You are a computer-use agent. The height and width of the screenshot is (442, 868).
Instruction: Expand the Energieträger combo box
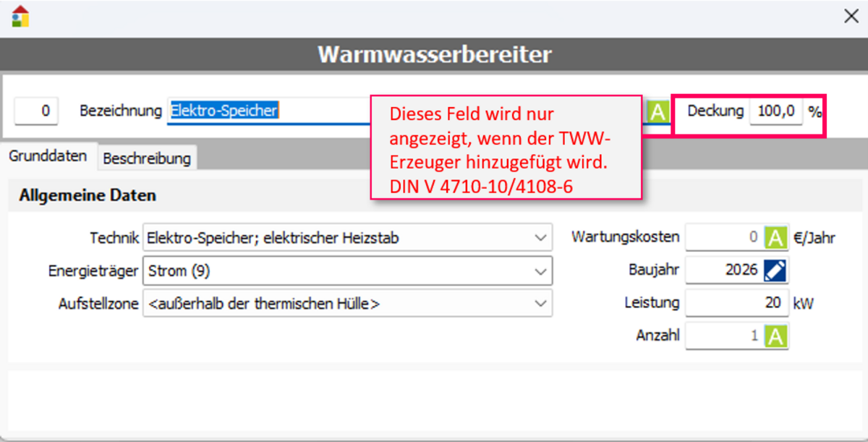(x=540, y=271)
